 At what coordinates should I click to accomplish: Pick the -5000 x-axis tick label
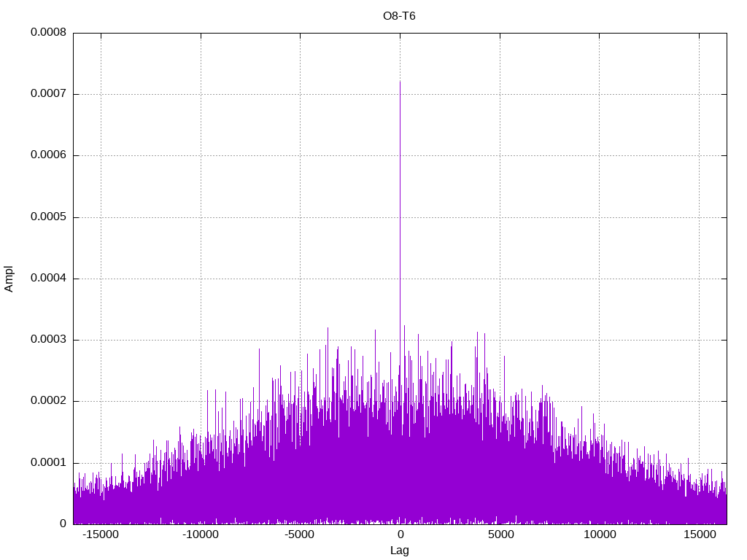coord(300,535)
